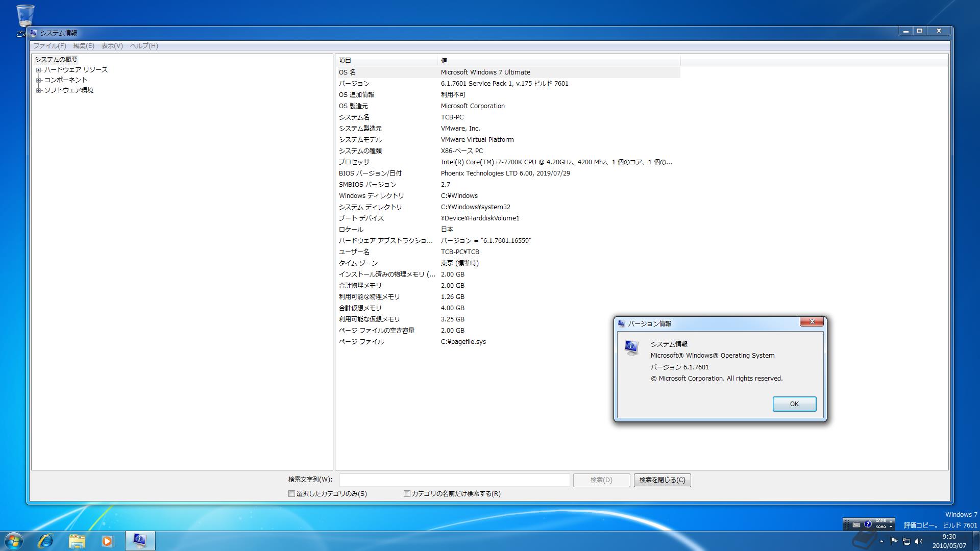
Task: Toggle KANA in the language bar
Action: click(880, 527)
